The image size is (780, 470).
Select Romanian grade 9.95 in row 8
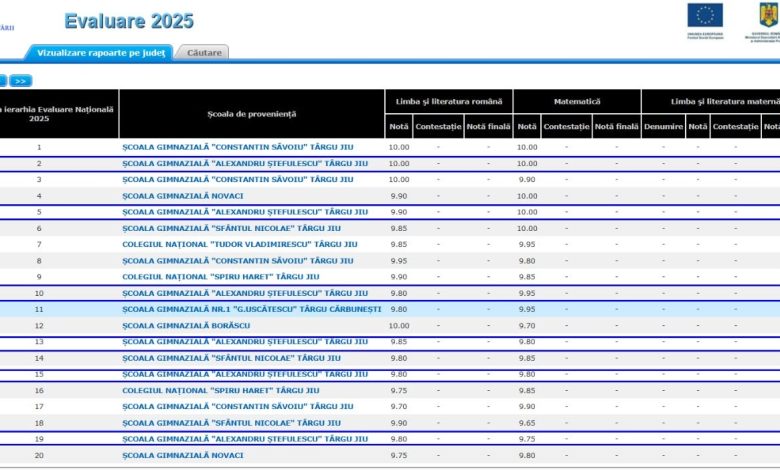pyautogui.click(x=399, y=261)
